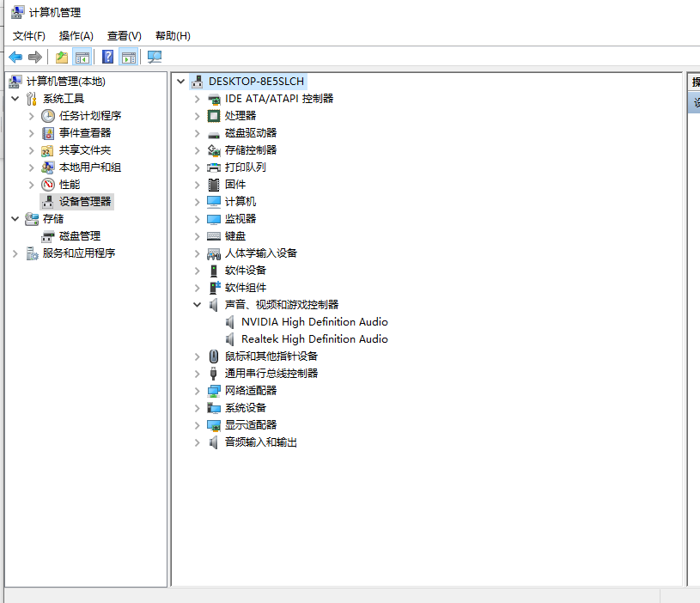Select 显示适配器 category label
This screenshot has width=700, height=603.
[251, 425]
